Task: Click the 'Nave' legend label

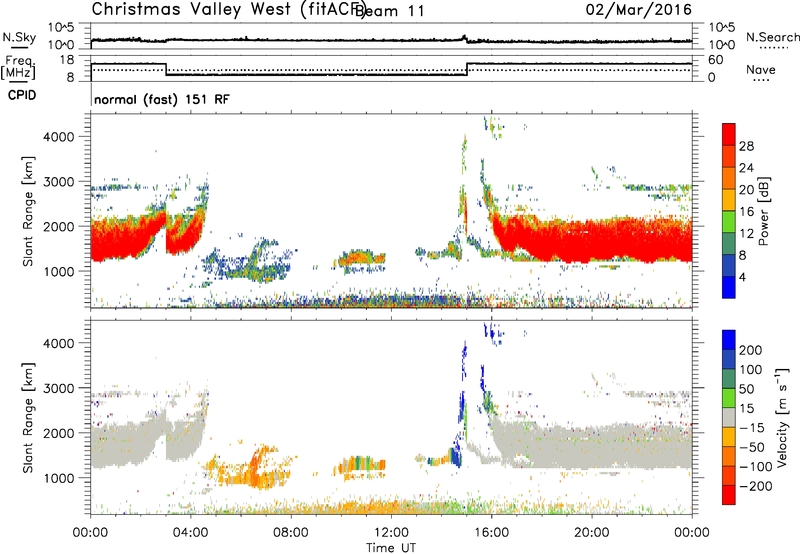Action: pyautogui.click(x=761, y=69)
